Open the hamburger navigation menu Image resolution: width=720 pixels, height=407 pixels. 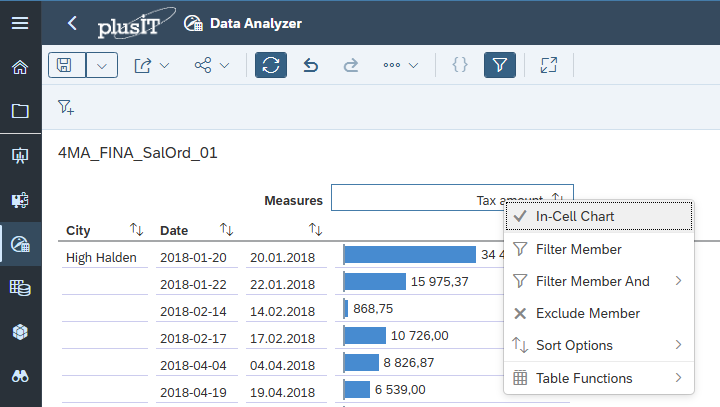tap(20, 23)
